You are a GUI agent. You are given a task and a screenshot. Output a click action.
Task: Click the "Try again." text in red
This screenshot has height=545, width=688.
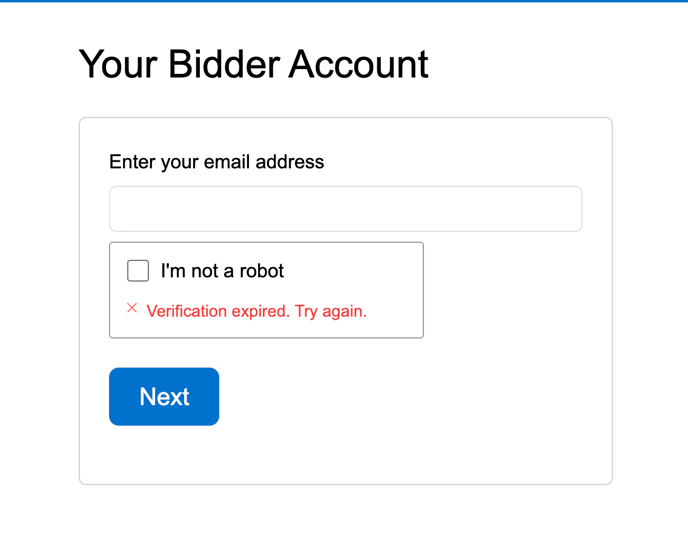[x=331, y=311]
